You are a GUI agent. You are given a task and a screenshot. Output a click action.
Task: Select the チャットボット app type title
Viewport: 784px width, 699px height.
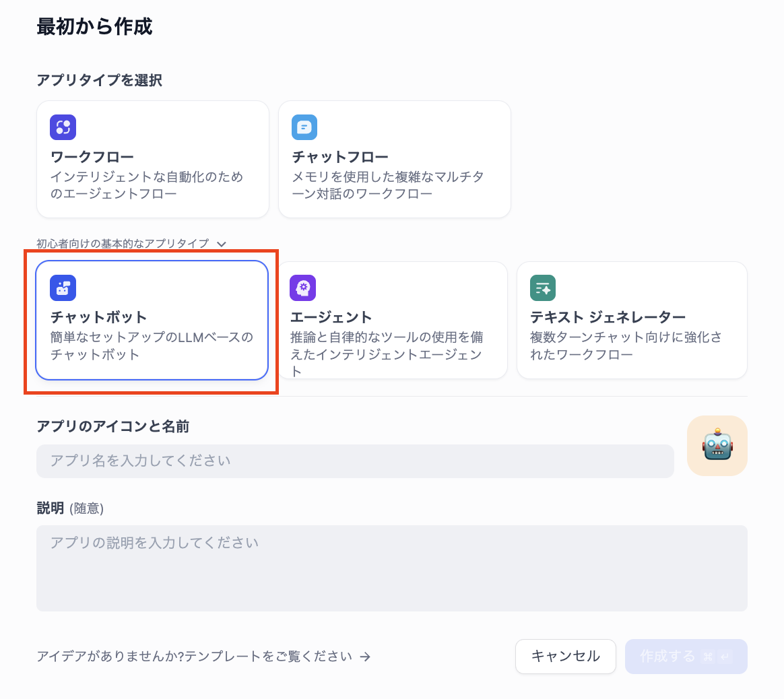click(x=98, y=317)
